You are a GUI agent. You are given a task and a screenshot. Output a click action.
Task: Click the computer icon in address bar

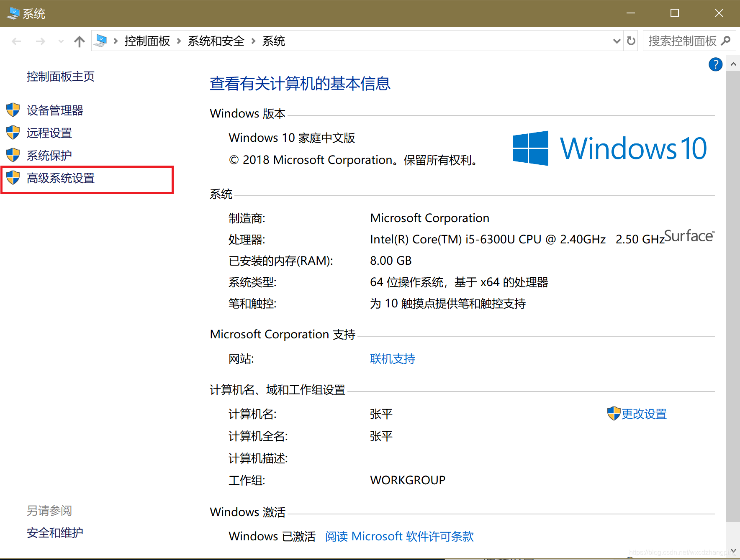coord(100,41)
